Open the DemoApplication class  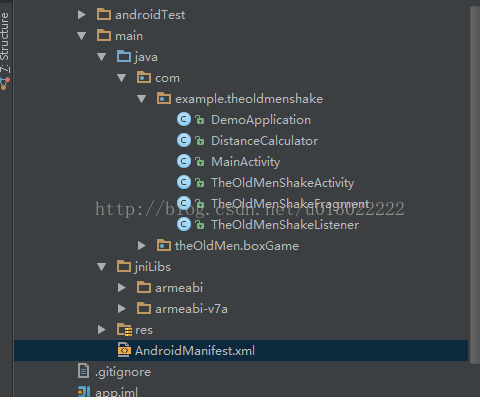click(x=261, y=120)
